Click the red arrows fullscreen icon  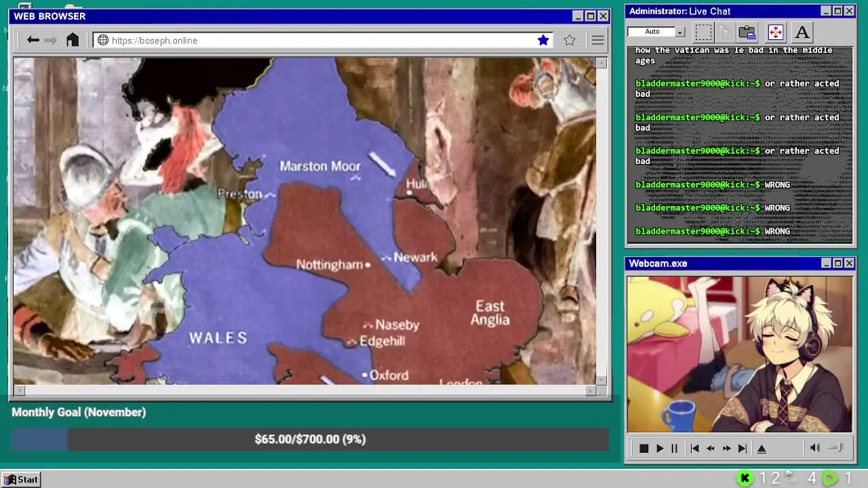pos(775,32)
